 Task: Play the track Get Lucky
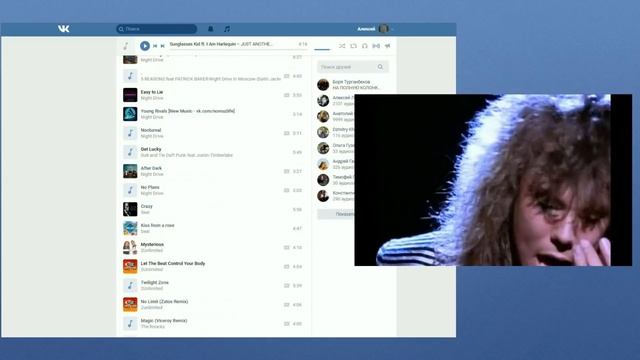pyautogui.click(x=151, y=149)
